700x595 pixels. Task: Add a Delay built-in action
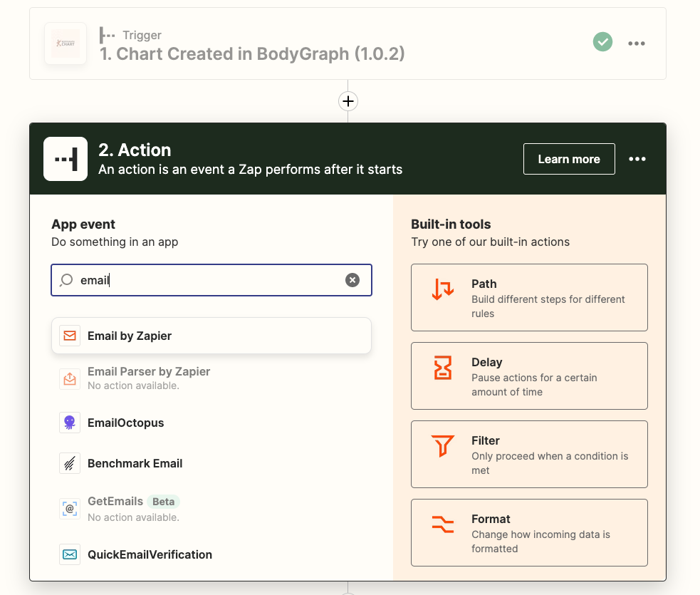coord(530,376)
